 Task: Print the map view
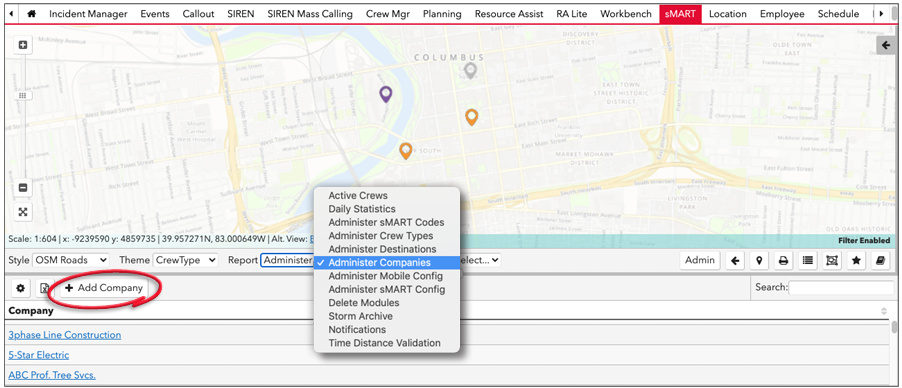[783, 260]
